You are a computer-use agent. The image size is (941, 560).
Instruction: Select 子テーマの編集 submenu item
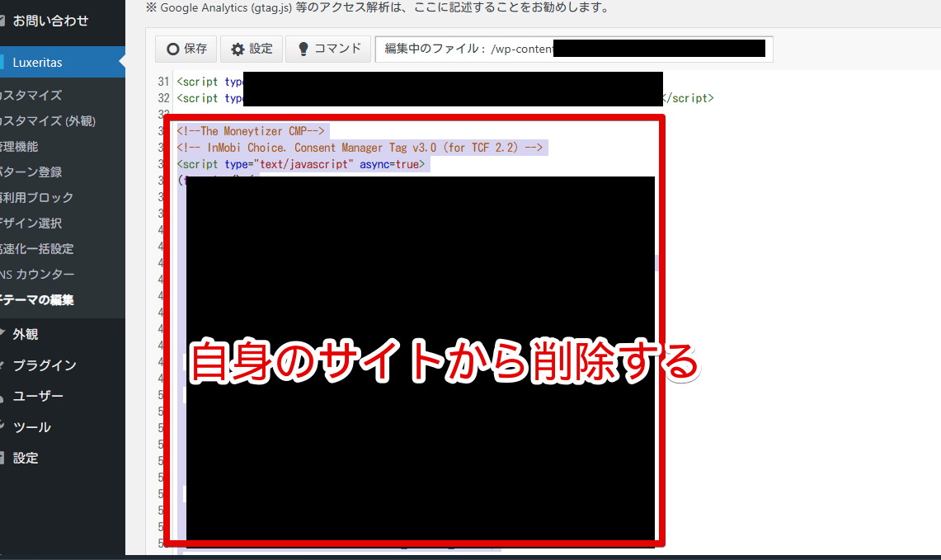pyautogui.click(x=36, y=300)
